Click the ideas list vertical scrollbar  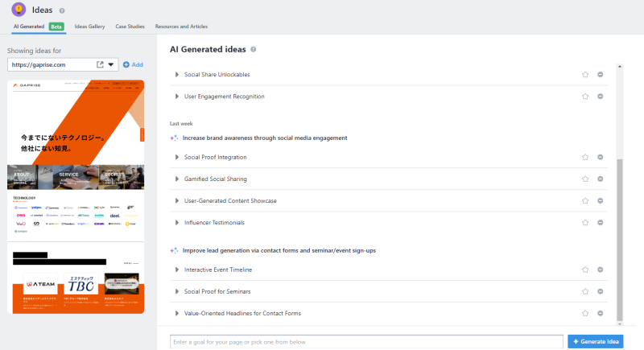click(x=619, y=241)
